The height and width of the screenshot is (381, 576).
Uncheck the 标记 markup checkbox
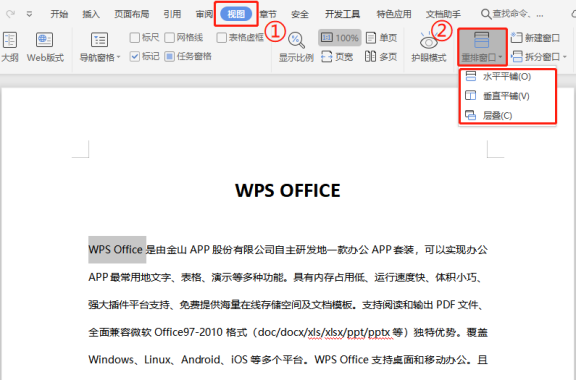tap(135, 56)
